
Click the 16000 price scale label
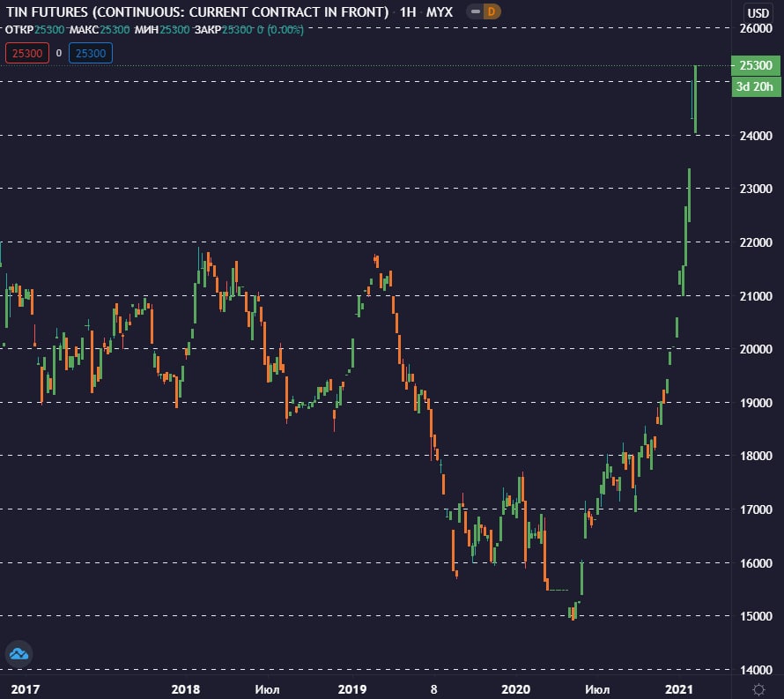click(756, 563)
